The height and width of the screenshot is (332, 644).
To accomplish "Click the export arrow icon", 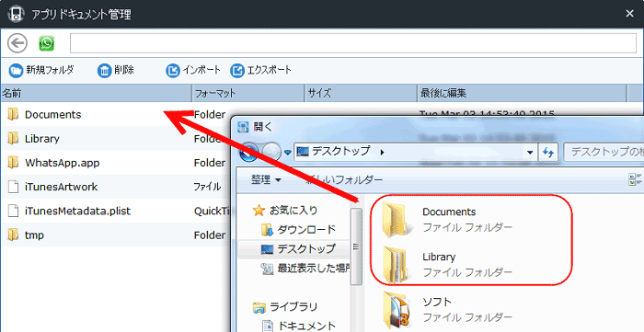I will [237, 71].
